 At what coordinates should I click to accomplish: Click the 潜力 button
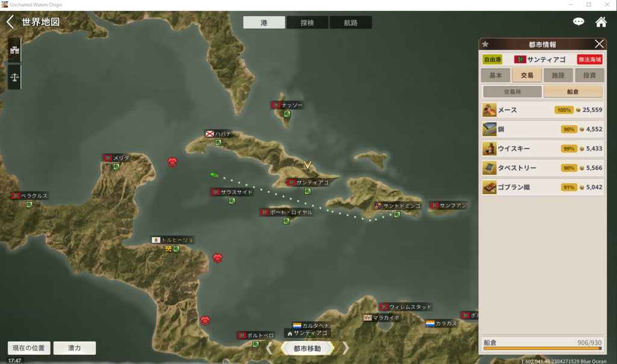(x=74, y=348)
